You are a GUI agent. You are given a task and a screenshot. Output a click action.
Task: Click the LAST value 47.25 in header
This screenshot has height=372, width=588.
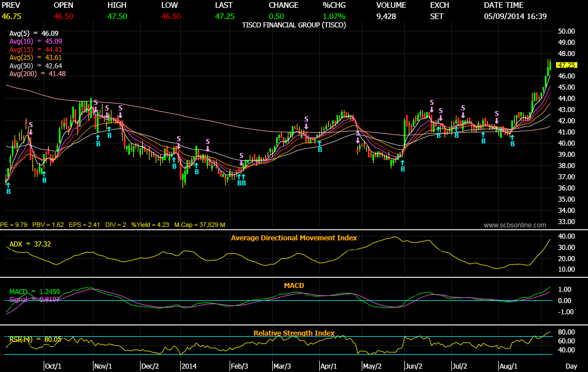(225, 16)
